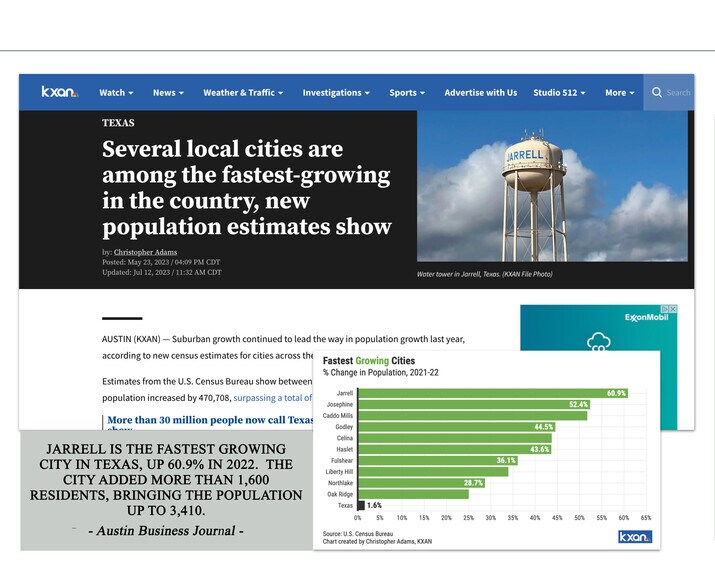The height and width of the screenshot is (588, 715).
Task: Follow the "surpassing a total of" link
Action: pyautogui.click(x=274, y=397)
